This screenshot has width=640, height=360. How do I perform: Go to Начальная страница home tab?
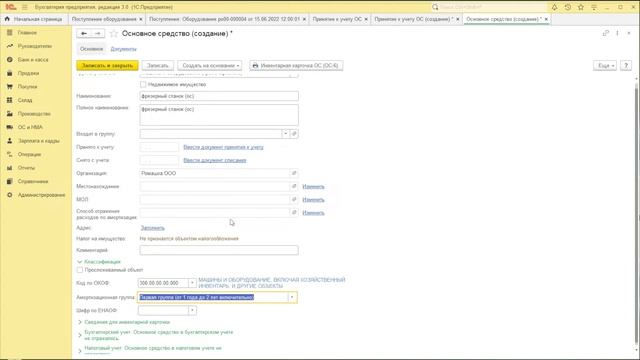[x=33, y=19]
